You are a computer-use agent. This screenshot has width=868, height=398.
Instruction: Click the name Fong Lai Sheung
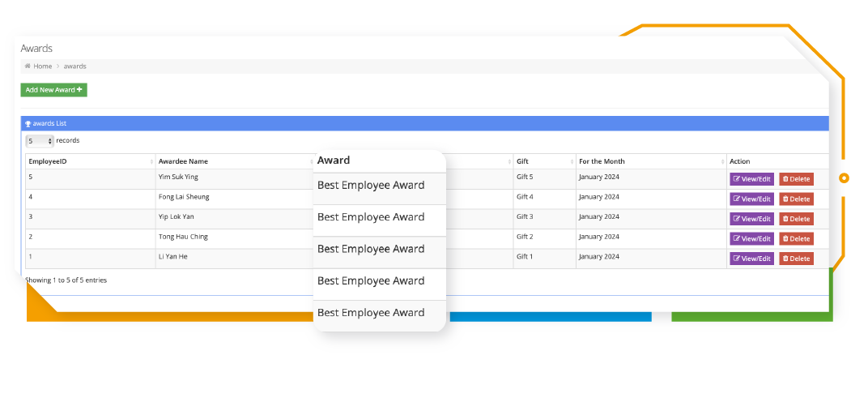click(184, 197)
